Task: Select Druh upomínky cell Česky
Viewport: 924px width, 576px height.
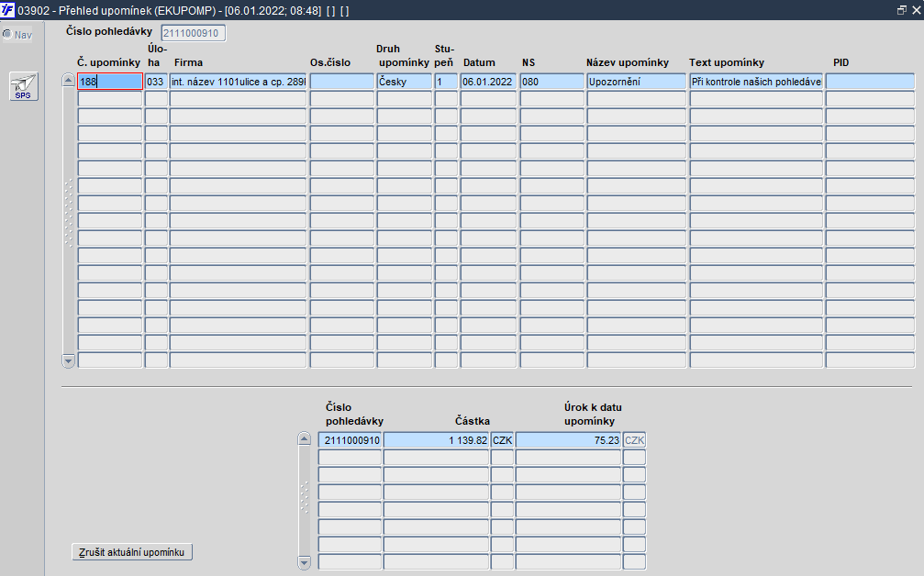Action: [x=405, y=82]
